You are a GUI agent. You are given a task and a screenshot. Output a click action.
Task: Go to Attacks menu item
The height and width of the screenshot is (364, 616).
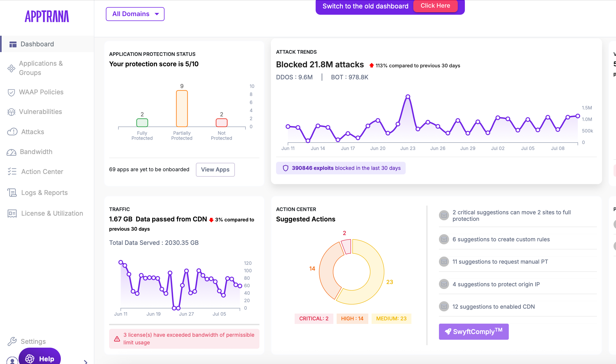point(32,132)
